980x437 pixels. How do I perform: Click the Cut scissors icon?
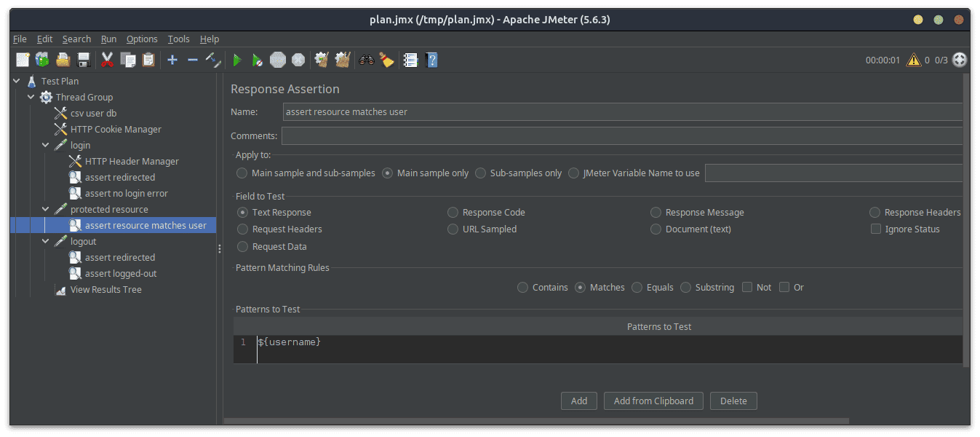(108, 60)
